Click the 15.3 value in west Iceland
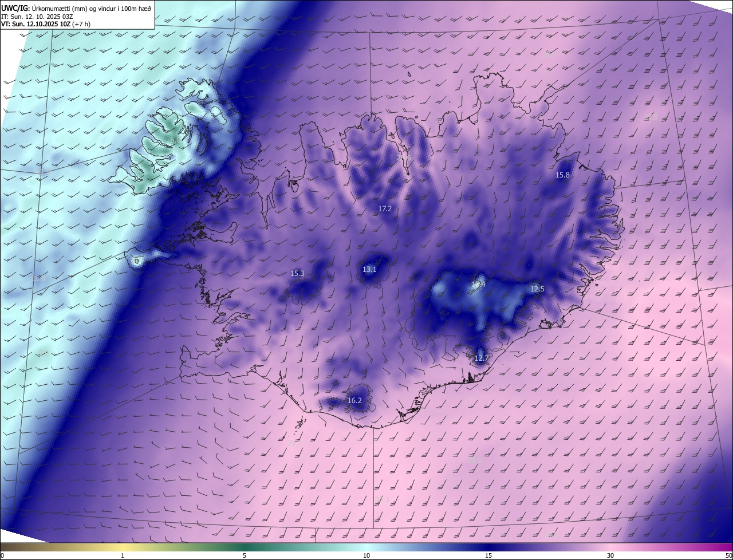Screen dimensions: 733x560 coord(298,274)
